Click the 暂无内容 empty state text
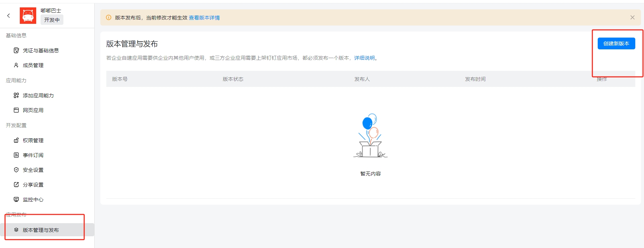 371,174
